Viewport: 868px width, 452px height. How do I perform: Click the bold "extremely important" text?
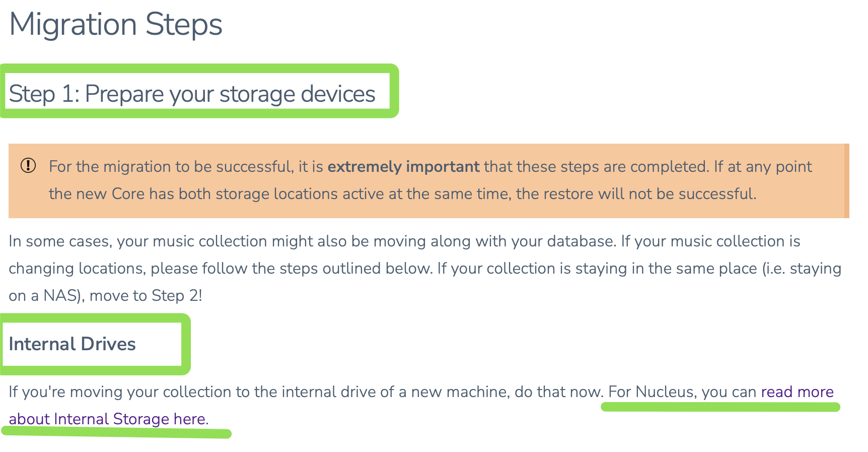[403, 167]
